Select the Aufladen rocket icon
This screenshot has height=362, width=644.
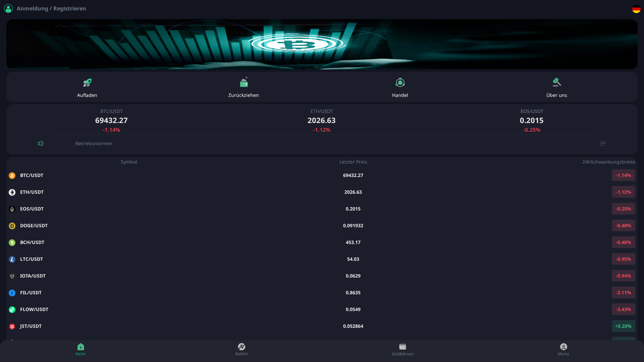[x=87, y=82]
